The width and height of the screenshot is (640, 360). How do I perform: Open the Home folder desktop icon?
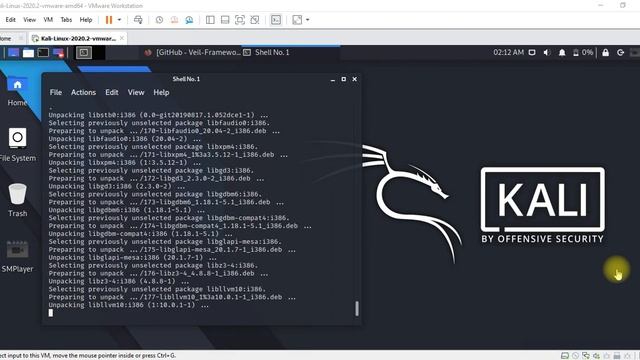point(17,91)
